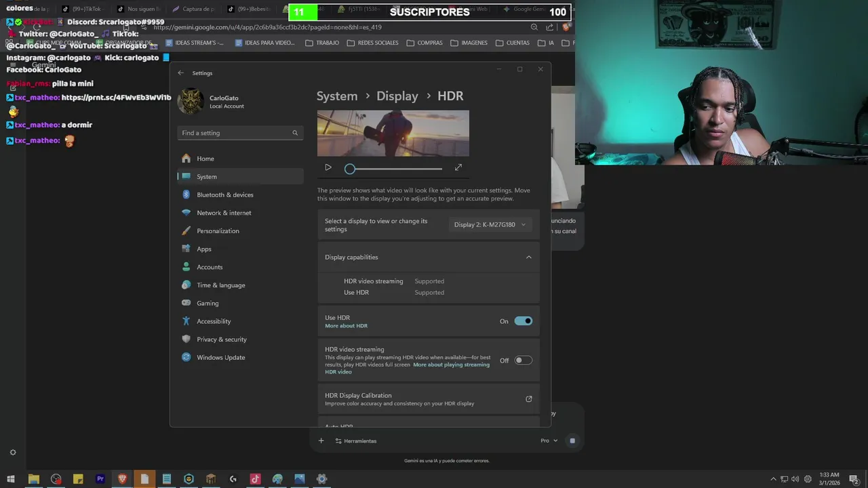
Task: Click the Time & language globe icon
Action: coord(186,285)
